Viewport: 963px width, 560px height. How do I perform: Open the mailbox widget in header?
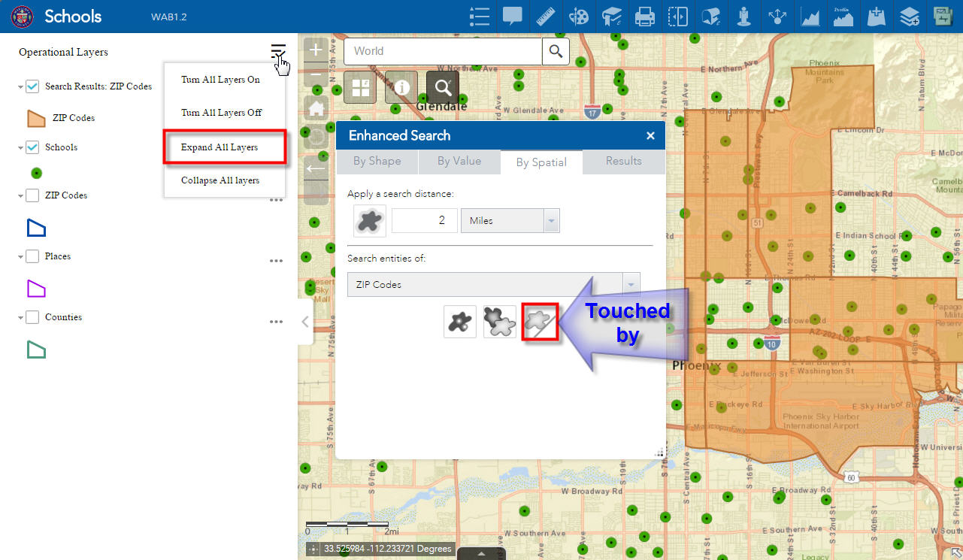coord(711,17)
